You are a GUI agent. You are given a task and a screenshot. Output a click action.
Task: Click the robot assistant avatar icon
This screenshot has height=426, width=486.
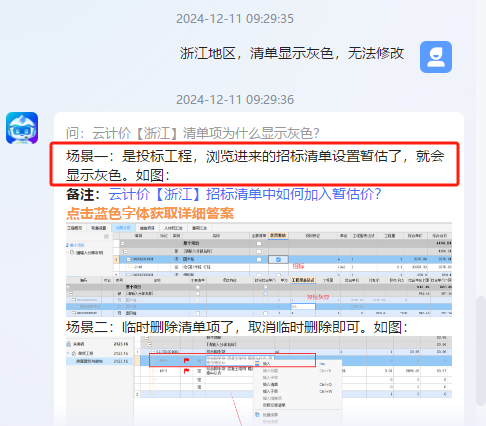(22, 128)
